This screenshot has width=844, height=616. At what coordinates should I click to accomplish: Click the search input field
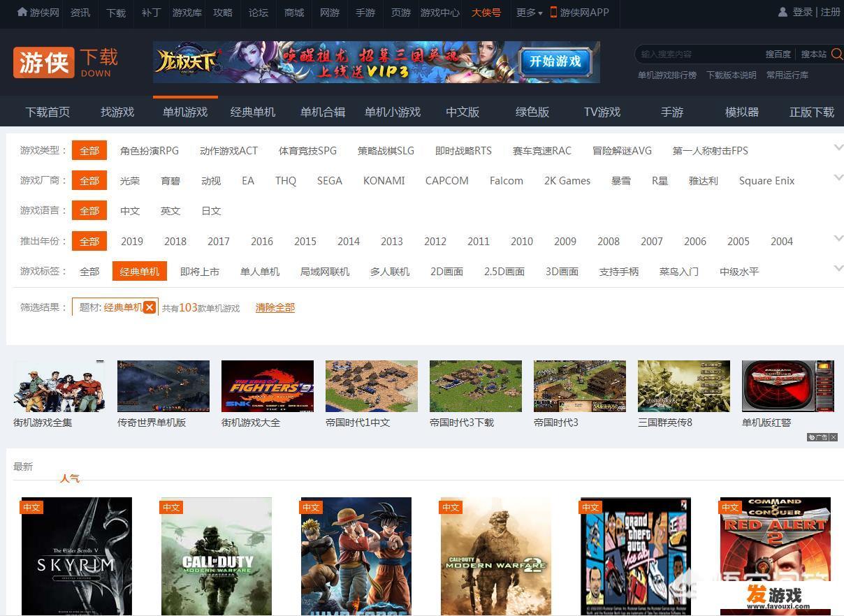[x=699, y=54]
